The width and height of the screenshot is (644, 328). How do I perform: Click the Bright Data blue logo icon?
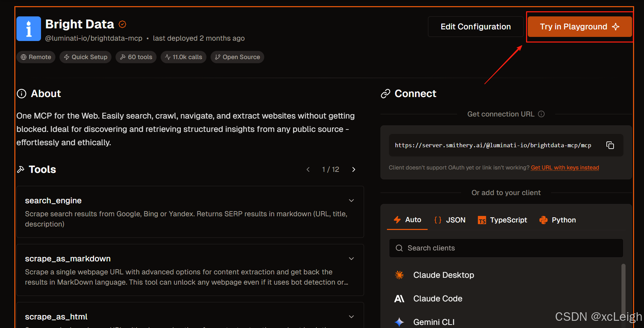click(x=29, y=29)
